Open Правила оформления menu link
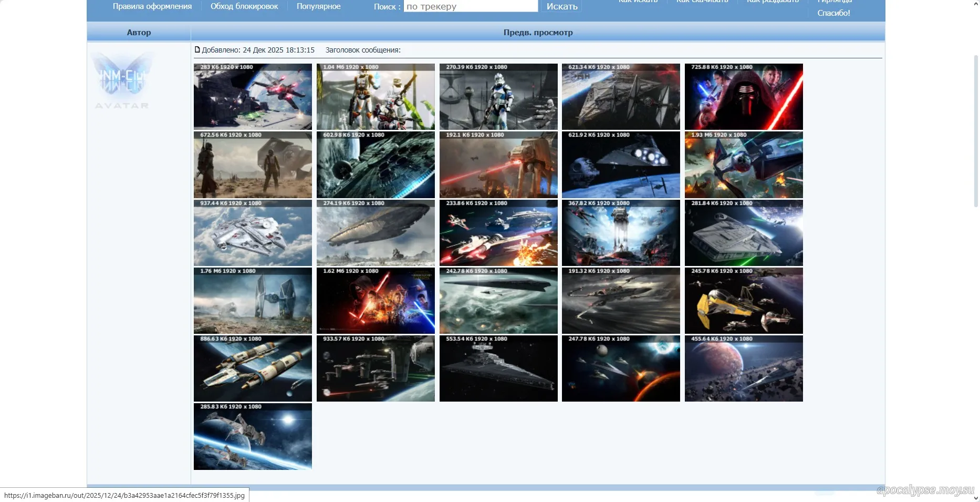980x502 pixels. click(x=152, y=6)
